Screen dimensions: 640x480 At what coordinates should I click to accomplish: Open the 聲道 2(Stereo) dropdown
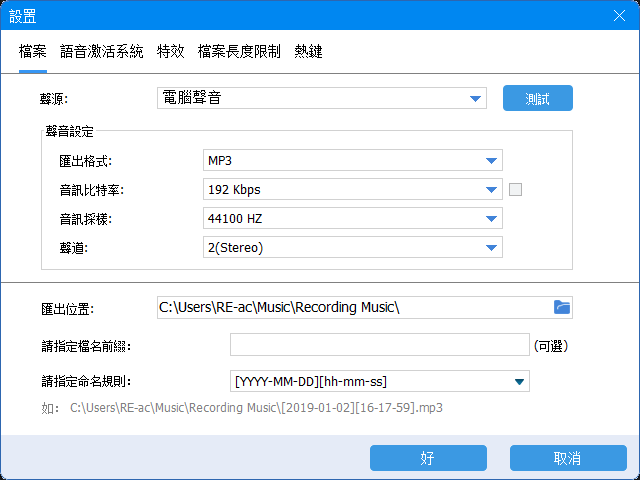[x=353, y=247]
